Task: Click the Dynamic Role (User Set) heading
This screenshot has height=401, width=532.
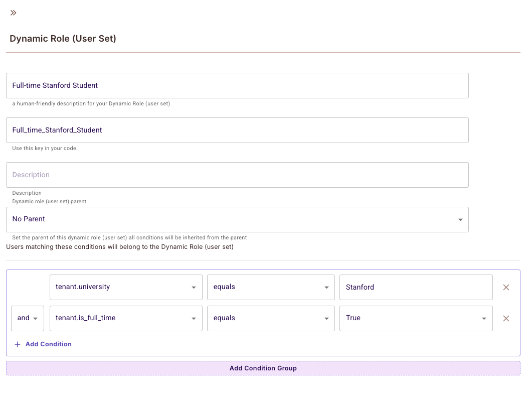Action: pyautogui.click(x=63, y=39)
